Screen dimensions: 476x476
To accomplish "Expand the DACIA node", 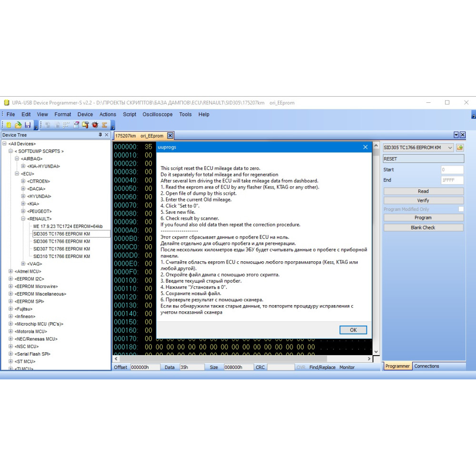I will coord(23,188).
